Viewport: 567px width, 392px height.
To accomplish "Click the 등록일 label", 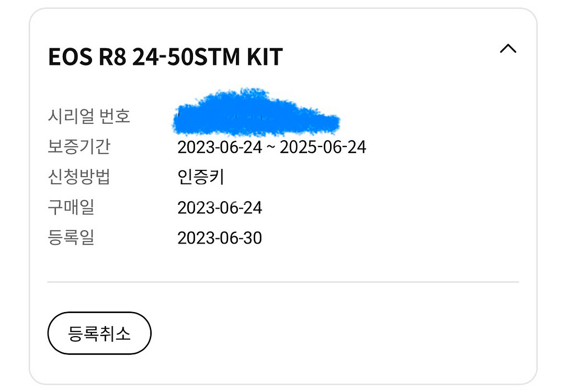I will pyautogui.click(x=71, y=238).
